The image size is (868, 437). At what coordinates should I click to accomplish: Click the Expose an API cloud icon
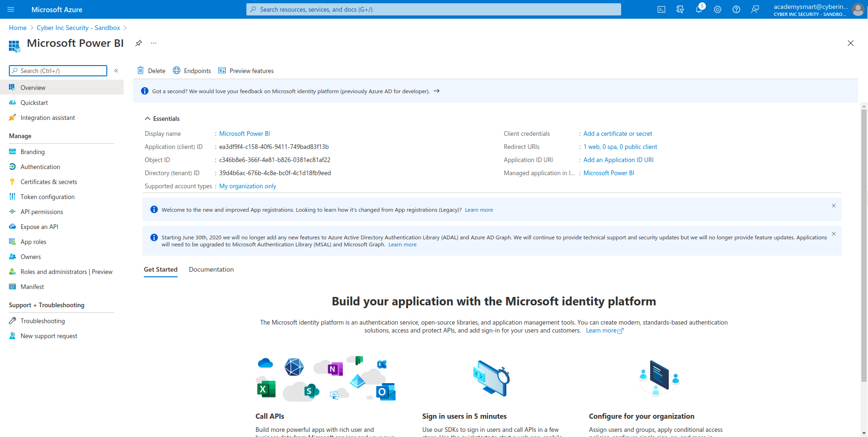tap(13, 227)
